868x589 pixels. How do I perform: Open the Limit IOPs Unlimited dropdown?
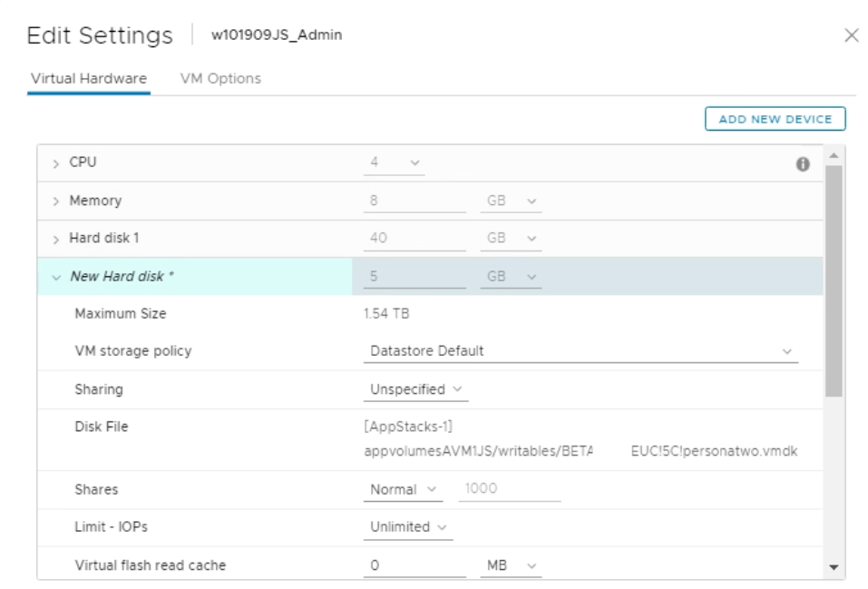point(408,527)
